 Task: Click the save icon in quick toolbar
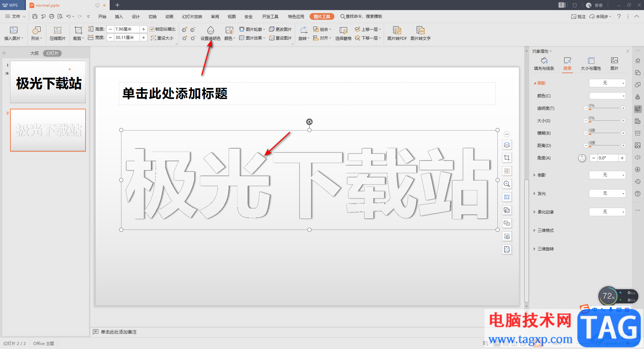(x=35, y=16)
